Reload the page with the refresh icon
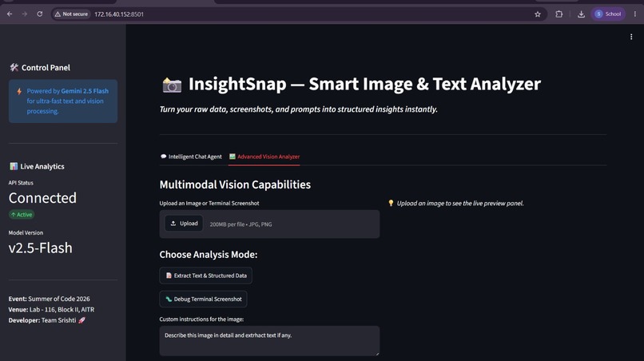 click(x=40, y=14)
